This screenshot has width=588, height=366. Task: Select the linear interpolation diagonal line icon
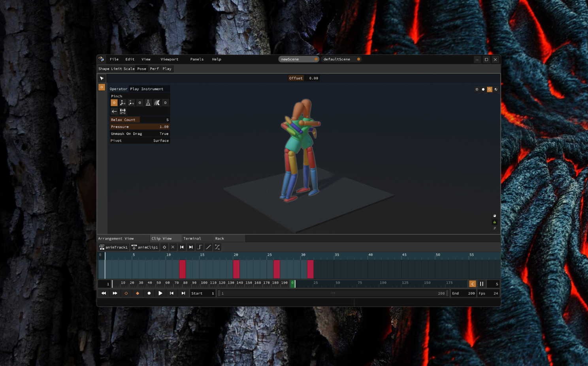(x=208, y=247)
